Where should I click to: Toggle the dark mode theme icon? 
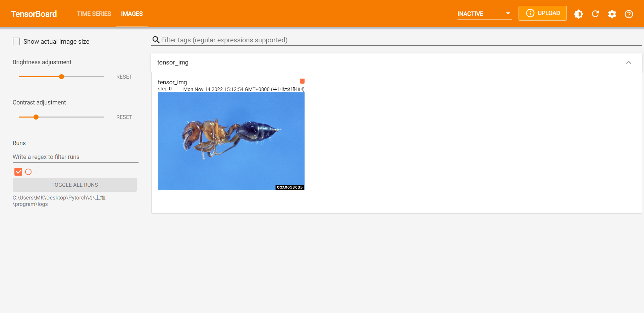[x=579, y=14]
